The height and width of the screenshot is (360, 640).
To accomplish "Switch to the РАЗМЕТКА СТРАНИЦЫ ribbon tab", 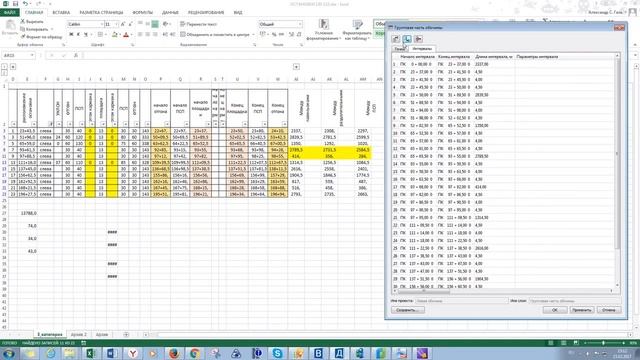I will 101,13.
